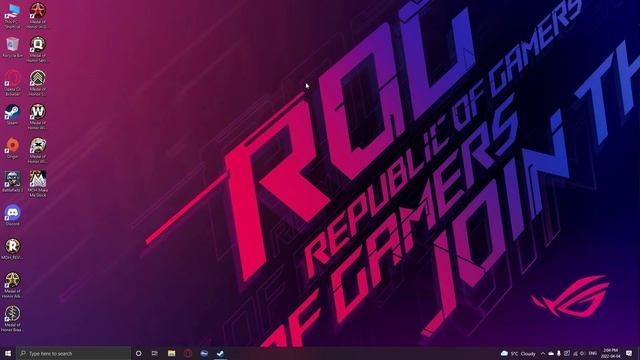Select the Origin desktop shortcut
This screenshot has width=640, height=360.
pos(12,148)
